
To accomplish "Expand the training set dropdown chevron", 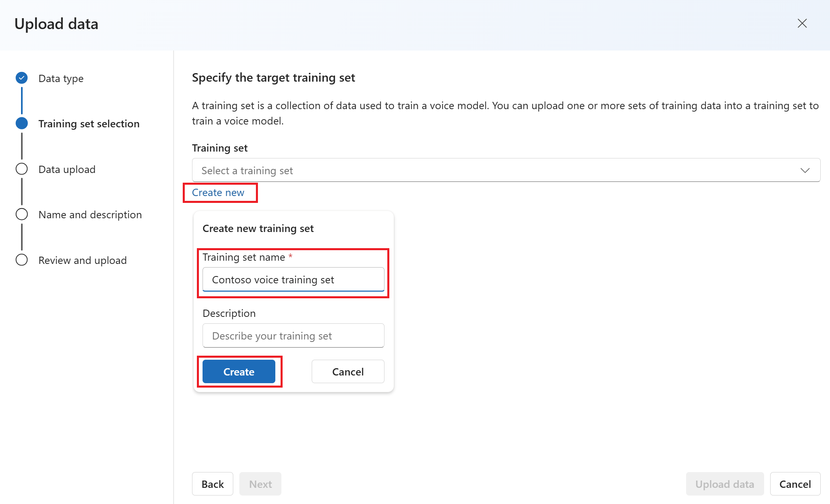I will pos(805,170).
